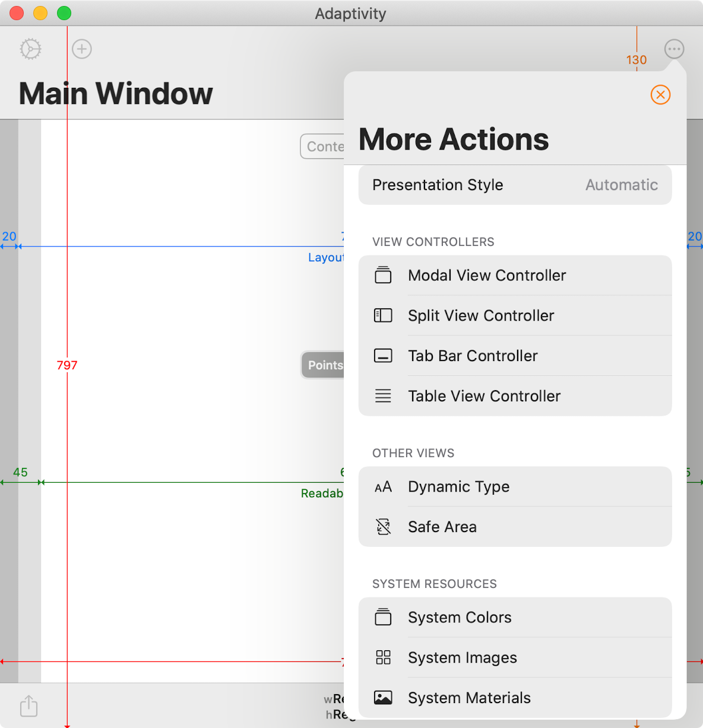Click the green 45 margin label
Image resolution: width=703 pixels, height=728 pixels.
[20, 472]
